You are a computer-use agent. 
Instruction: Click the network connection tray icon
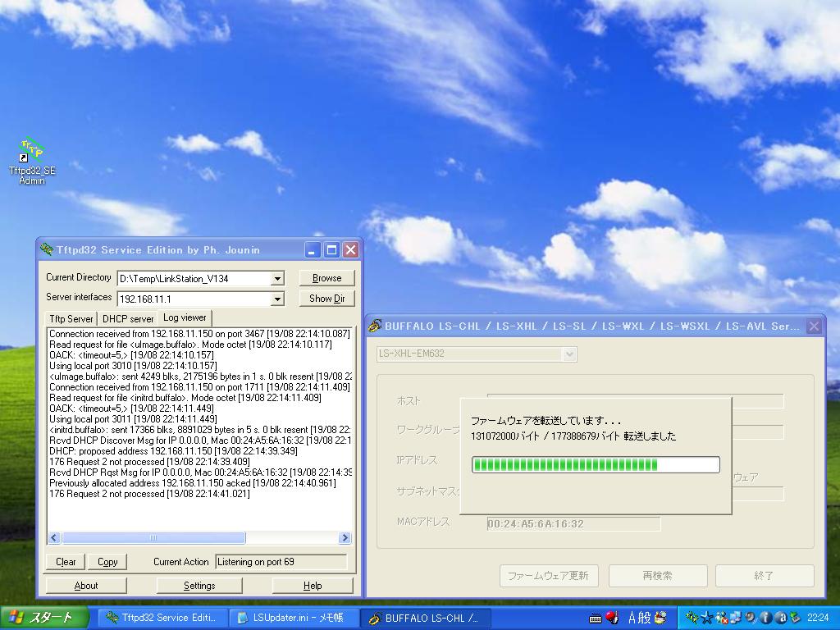click(x=735, y=618)
